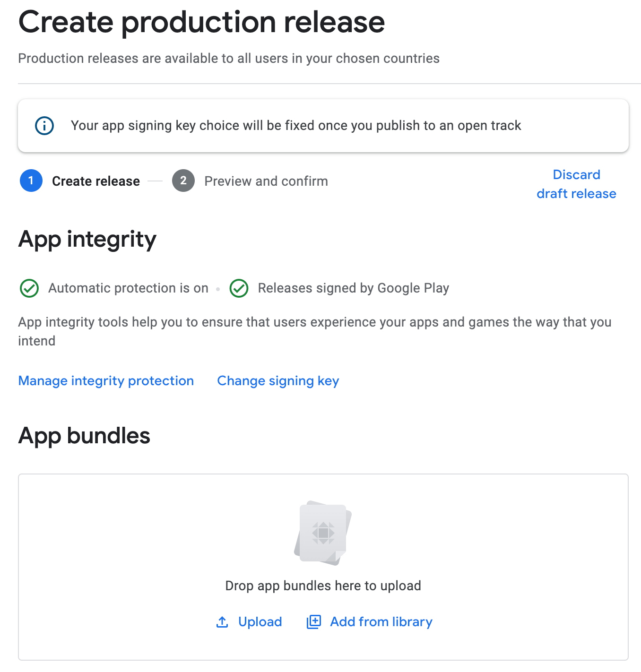The width and height of the screenshot is (641, 672).
Task: Click the App bundles section heading
Action: [x=84, y=436]
